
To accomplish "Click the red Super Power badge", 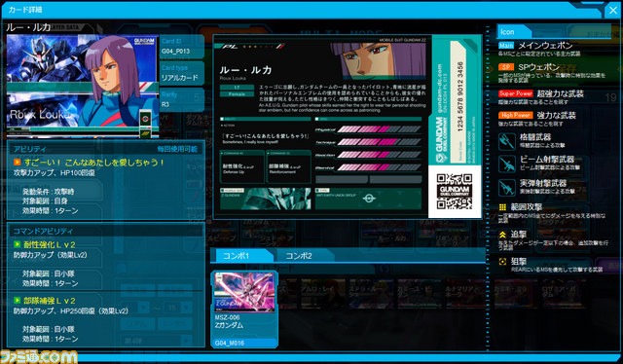I will (x=515, y=93).
